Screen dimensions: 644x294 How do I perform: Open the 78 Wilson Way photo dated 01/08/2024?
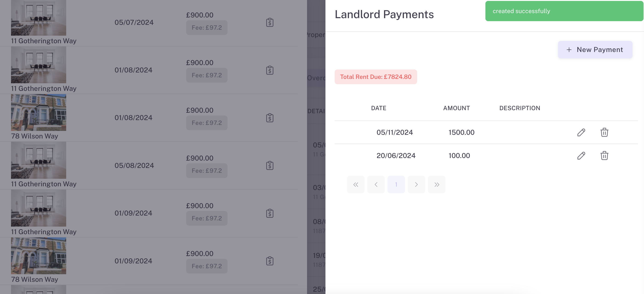pos(39,112)
